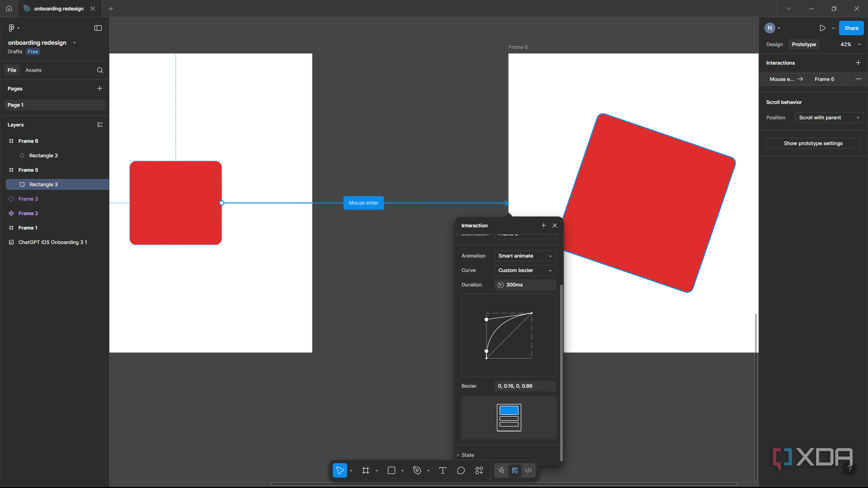Select the Text tool
Viewport: 868px width, 488px height.
coord(443,470)
